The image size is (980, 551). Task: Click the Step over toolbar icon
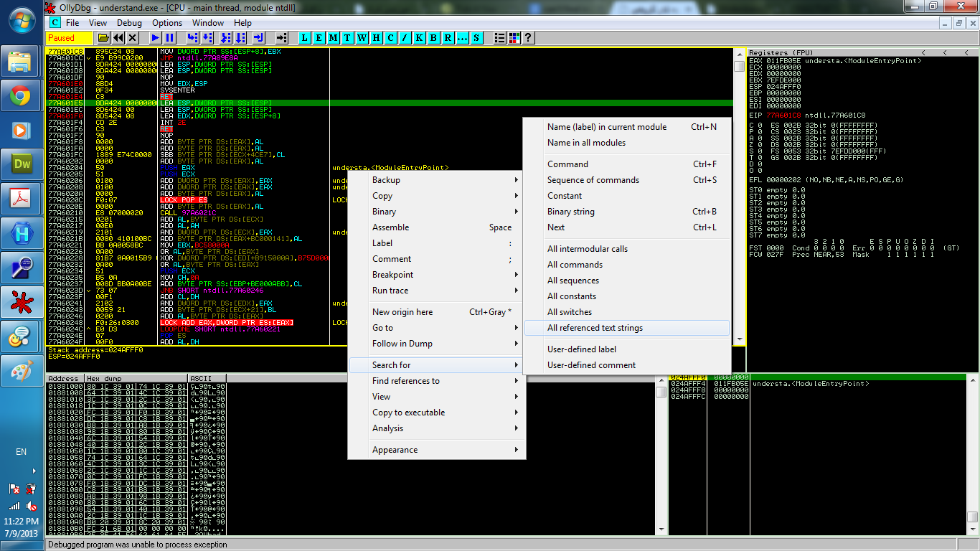208,37
